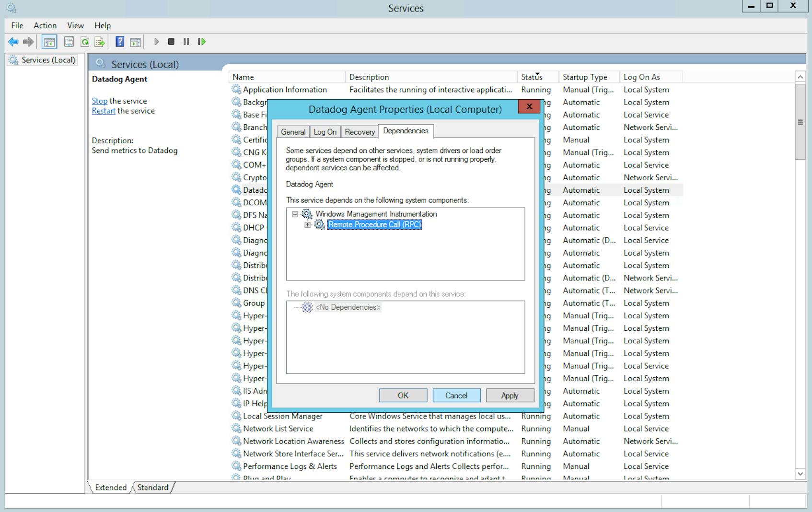Click the Properties toolbar icon

click(69, 42)
